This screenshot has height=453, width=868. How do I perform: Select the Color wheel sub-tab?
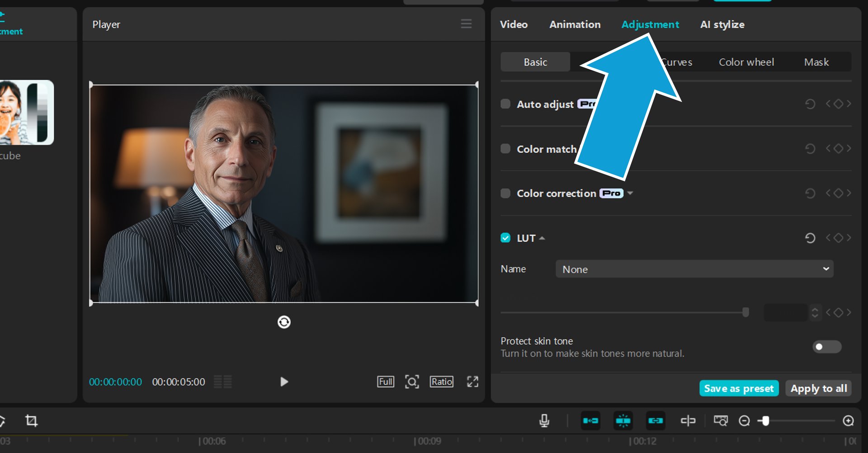[x=746, y=62]
